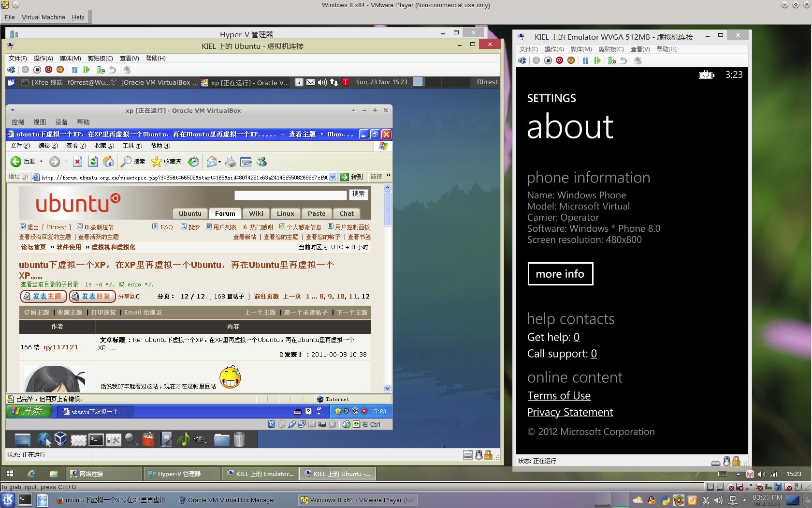Click Checkpoint icon in Emulator VM toolbar
The height and width of the screenshot is (508, 812).
(x=612, y=60)
